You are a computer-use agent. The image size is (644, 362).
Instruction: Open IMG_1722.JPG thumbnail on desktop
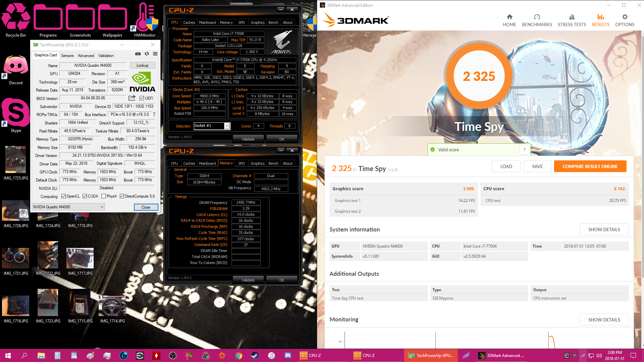click(48, 255)
